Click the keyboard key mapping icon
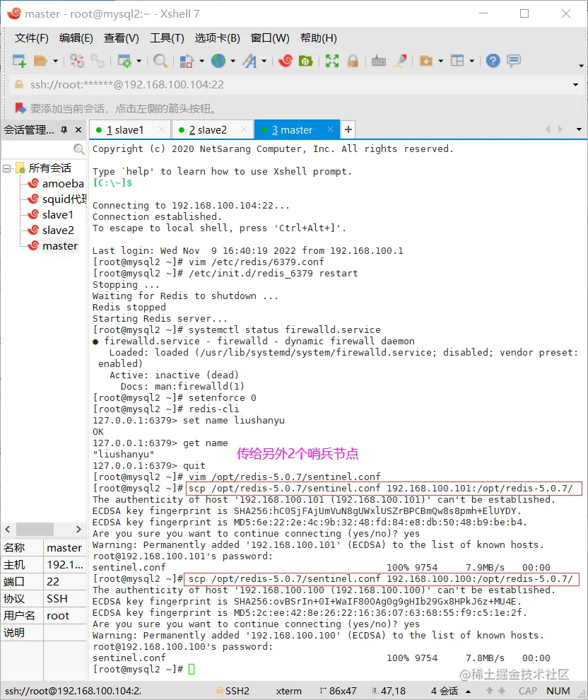The image size is (588, 700). pyautogui.click(x=379, y=61)
